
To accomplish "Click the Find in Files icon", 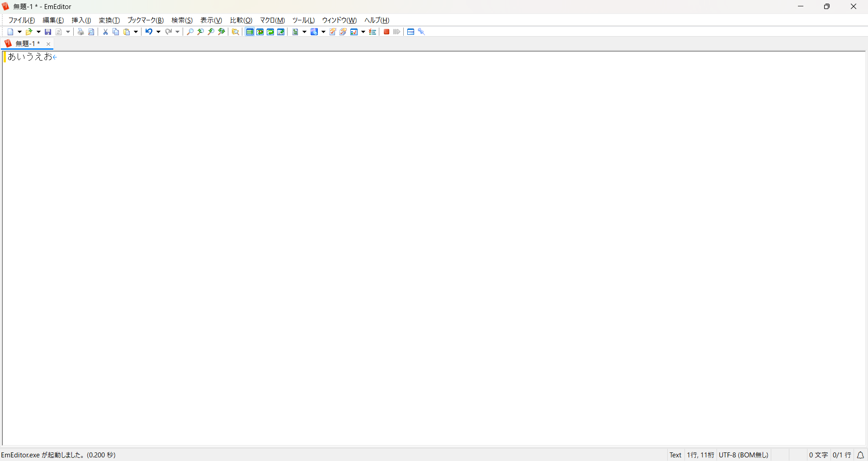I will coord(236,32).
